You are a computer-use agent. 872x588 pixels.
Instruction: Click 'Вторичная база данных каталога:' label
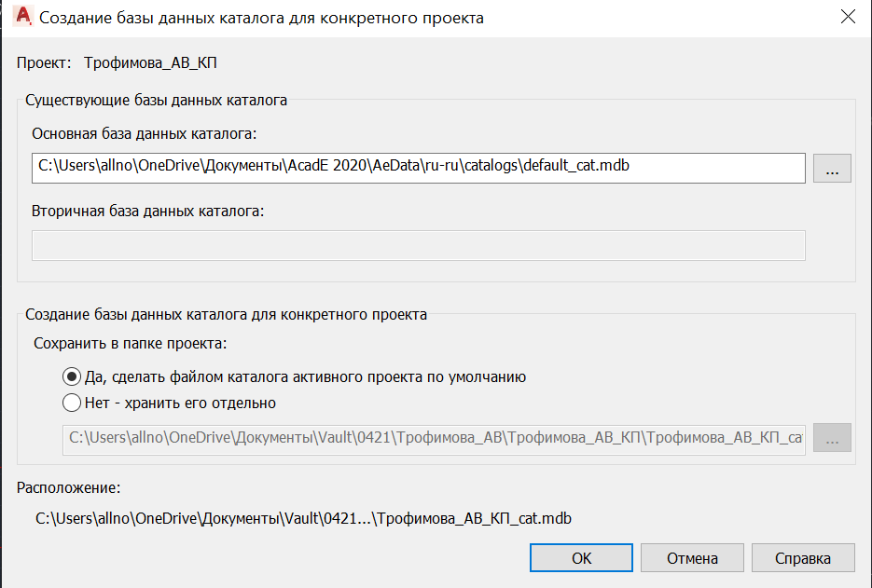148,212
